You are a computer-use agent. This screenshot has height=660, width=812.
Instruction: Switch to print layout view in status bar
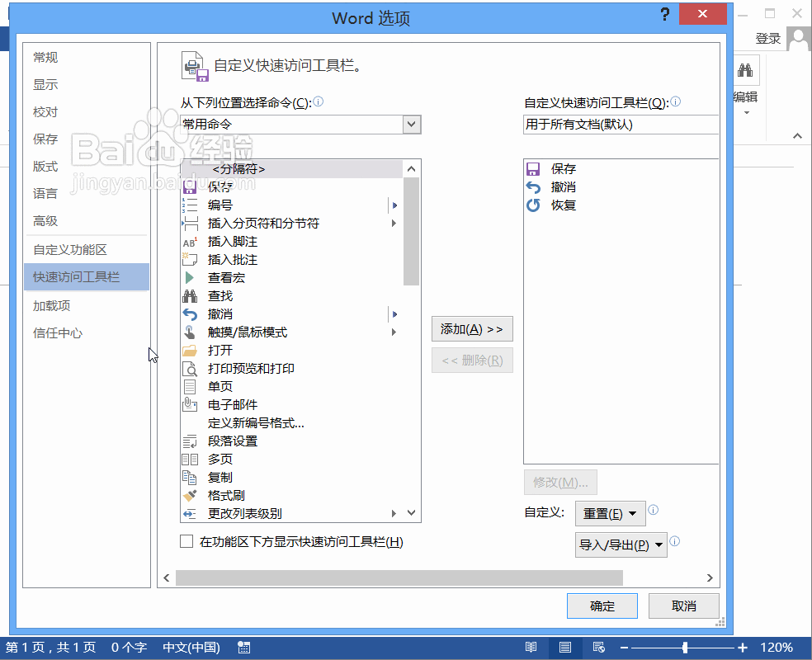pos(565,647)
